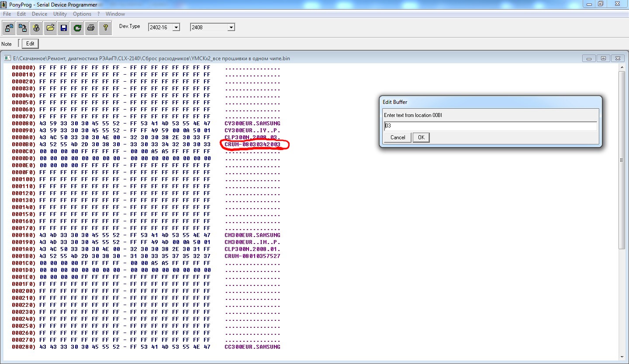
Task: Save the buffer using the floppy disk icon
Action: 64,28
